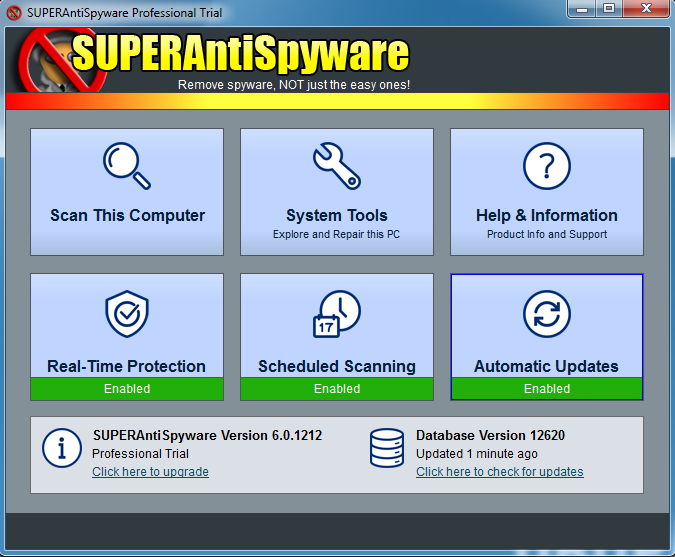Click 'Click here to check for updates' link
The height and width of the screenshot is (557, 675).
point(499,472)
